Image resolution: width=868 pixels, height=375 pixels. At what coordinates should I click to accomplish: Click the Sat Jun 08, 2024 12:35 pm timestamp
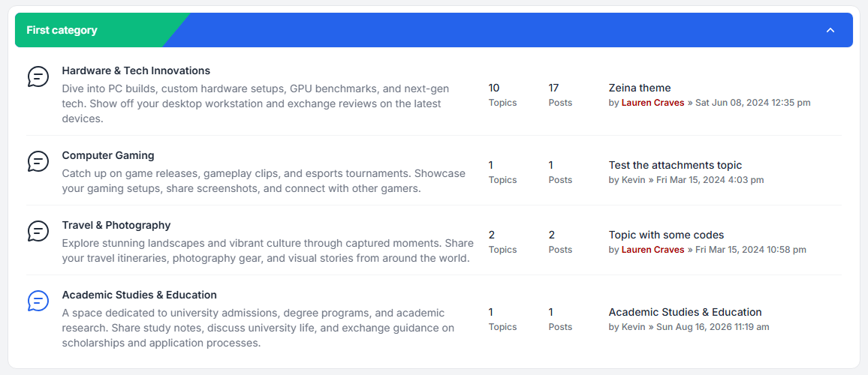click(x=753, y=102)
